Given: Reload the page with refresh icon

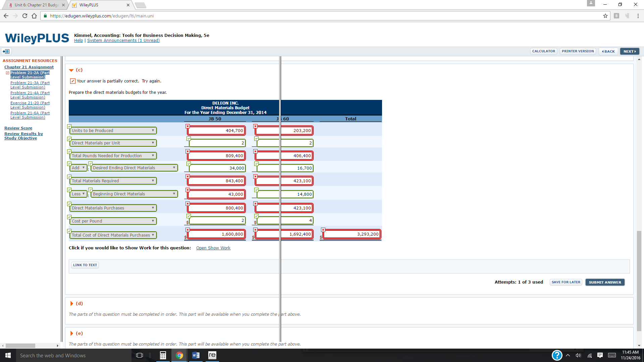Looking at the screenshot, I should pyautogui.click(x=24, y=16).
